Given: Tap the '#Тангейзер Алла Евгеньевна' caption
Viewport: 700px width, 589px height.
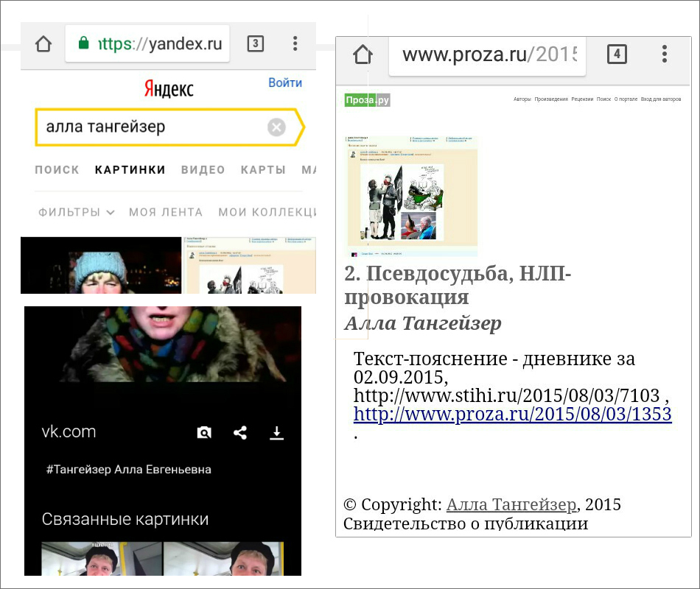Looking at the screenshot, I should click(x=128, y=470).
